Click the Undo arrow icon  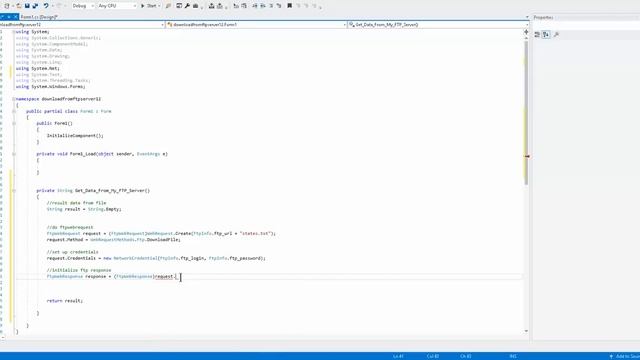[46, 6]
